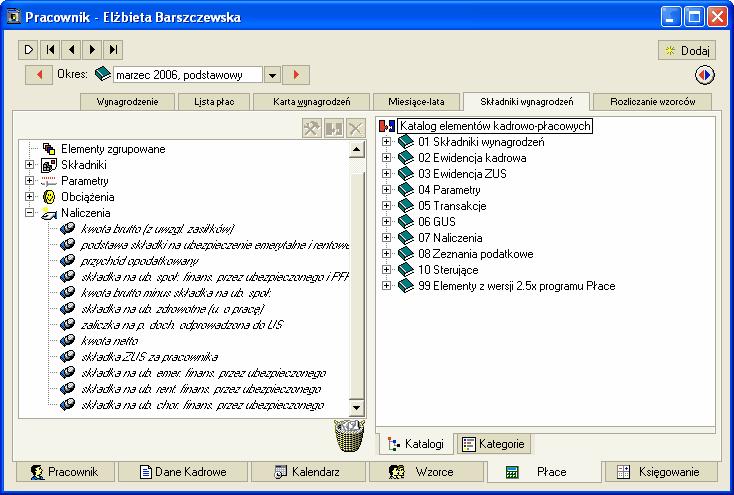Expand the Parametry tree node

[29, 181]
